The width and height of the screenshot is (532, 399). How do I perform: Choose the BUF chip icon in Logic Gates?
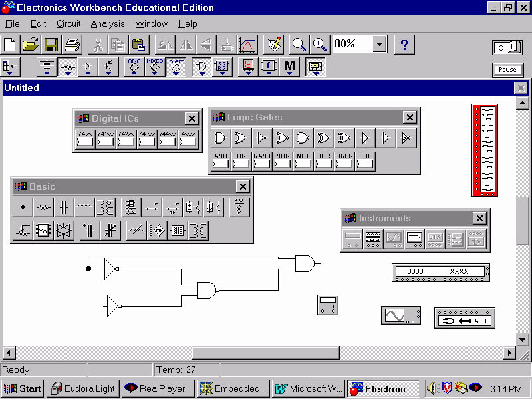click(x=365, y=160)
